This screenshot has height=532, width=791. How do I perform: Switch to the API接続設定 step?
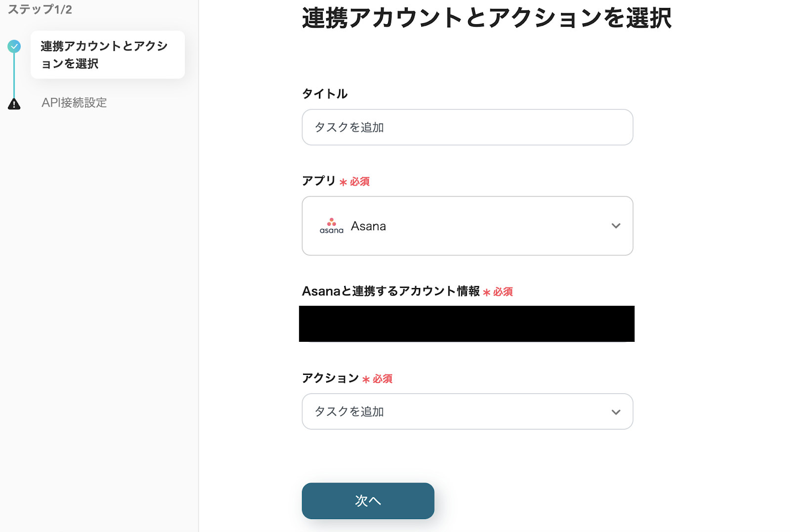tap(74, 103)
